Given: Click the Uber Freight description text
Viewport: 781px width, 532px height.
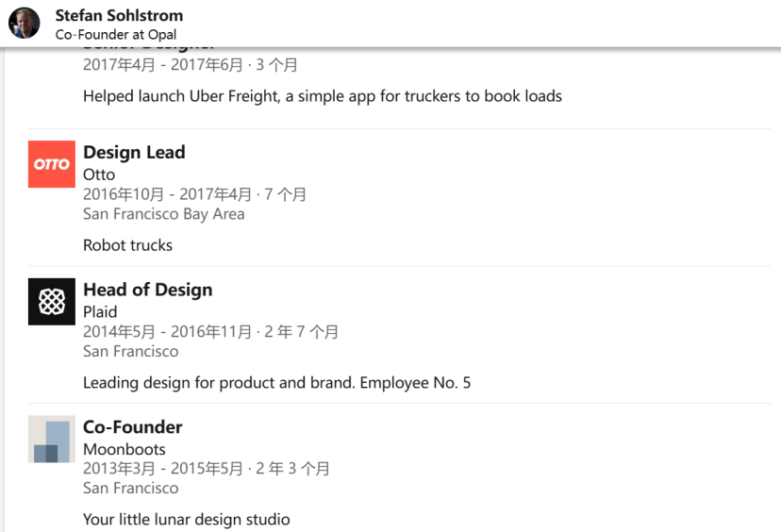Looking at the screenshot, I should pyautogui.click(x=323, y=96).
